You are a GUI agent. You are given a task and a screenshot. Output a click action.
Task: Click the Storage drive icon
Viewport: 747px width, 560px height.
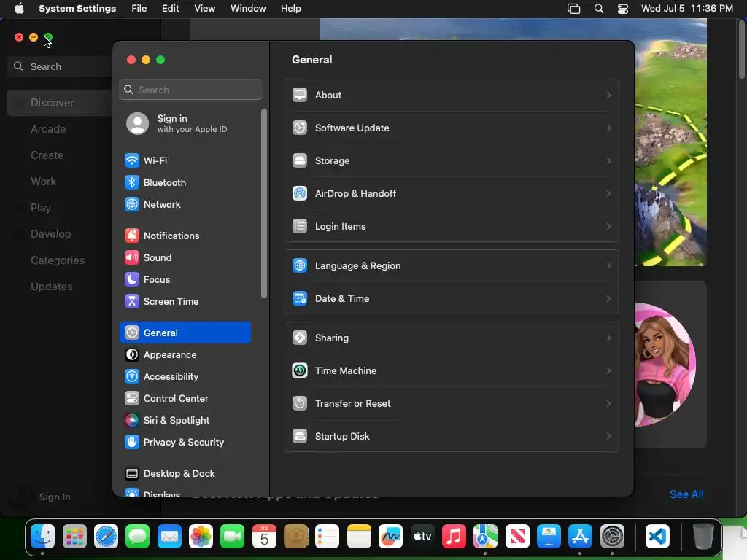300,160
